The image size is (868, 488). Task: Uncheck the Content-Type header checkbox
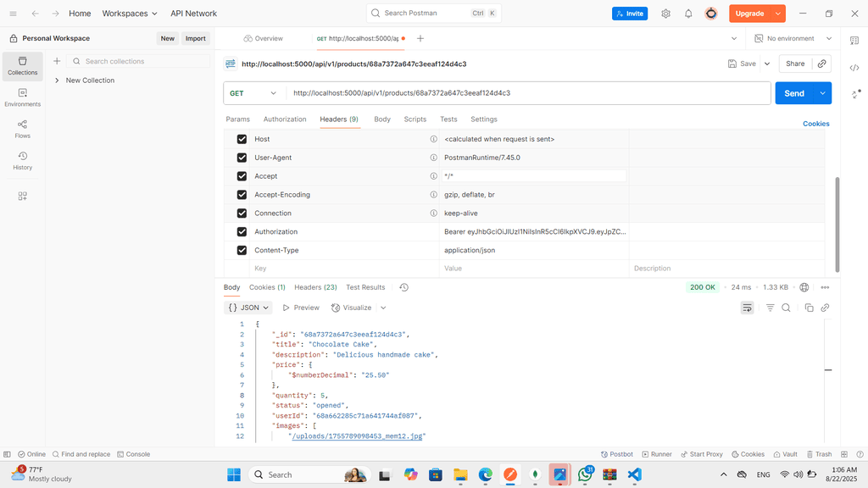coord(242,251)
